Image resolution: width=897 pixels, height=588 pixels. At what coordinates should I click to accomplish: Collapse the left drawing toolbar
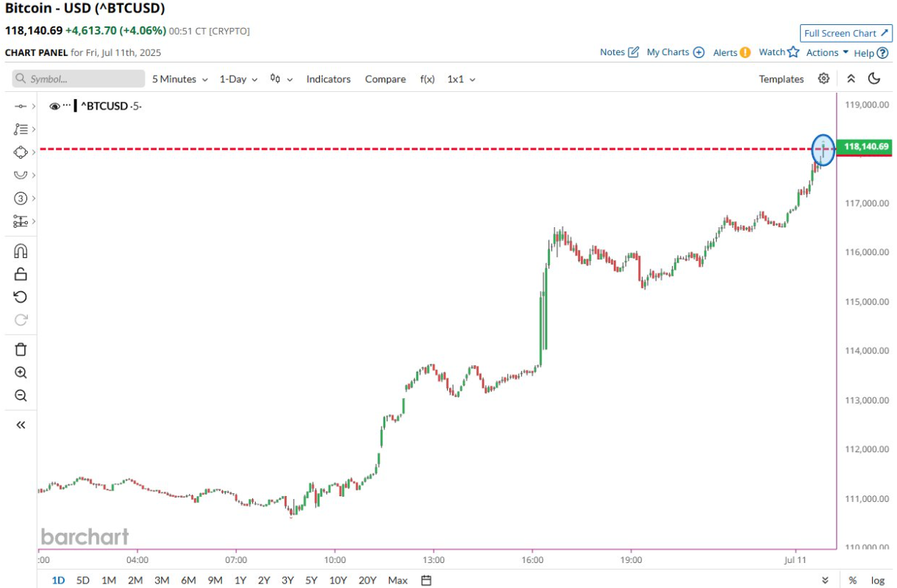point(21,425)
